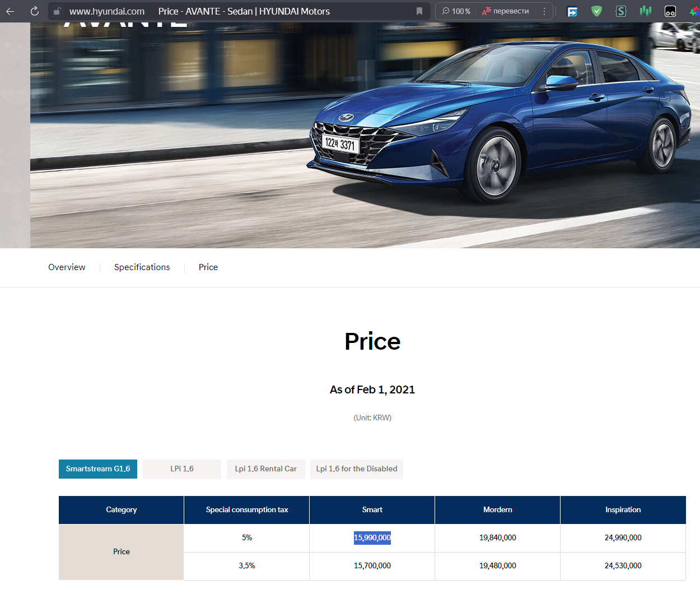This screenshot has width=700, height=589.
Task: Click the (Unit: KRW) note
Action: pyautogui.click(x=372, y=418)
